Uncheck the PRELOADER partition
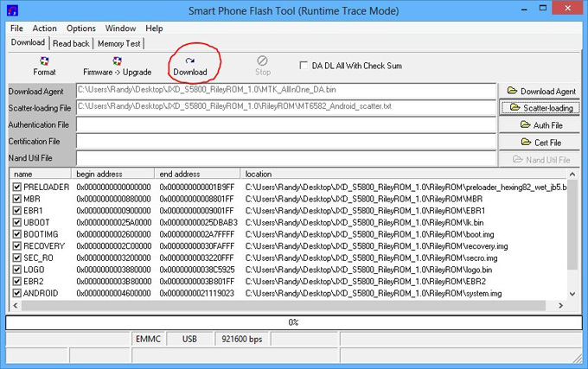The image size is (588, 369). [x=17, y=187]
